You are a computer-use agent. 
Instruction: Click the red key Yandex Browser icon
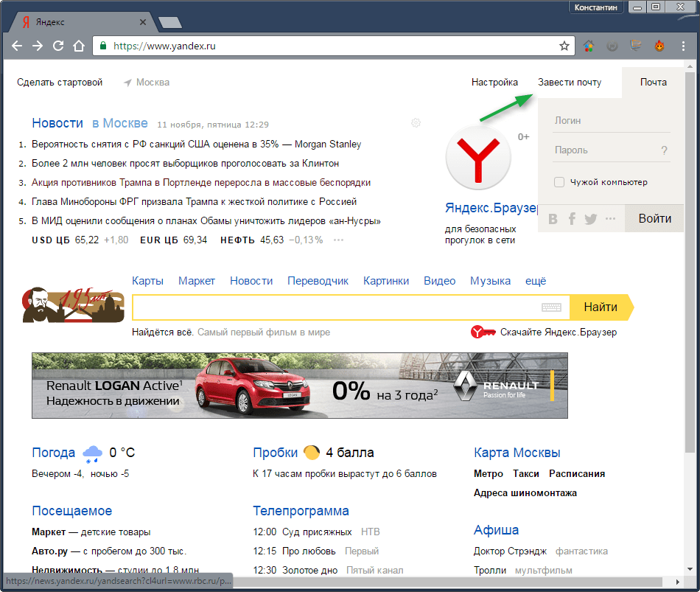coord(483,332)
